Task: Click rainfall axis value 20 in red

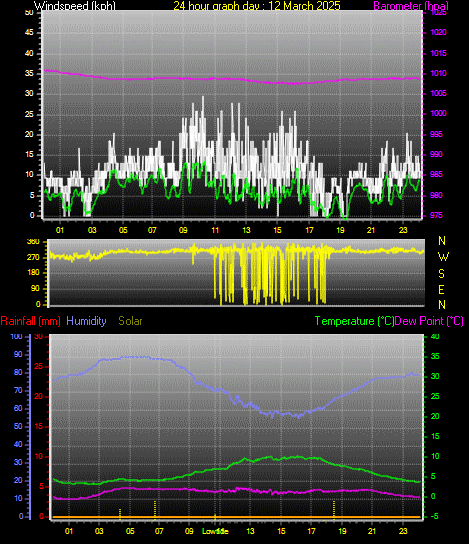Action: tap(39, 397)
